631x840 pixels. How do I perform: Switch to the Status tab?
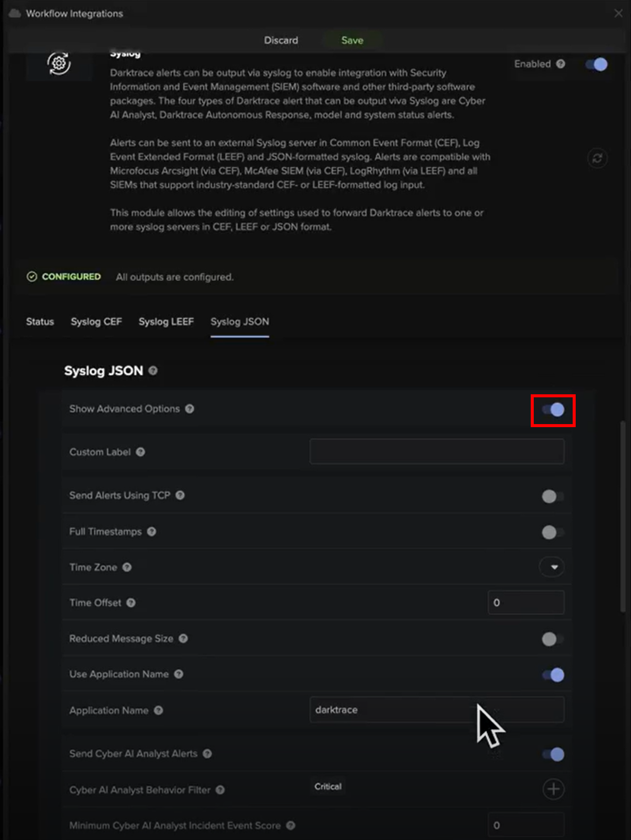coord(40,322)
